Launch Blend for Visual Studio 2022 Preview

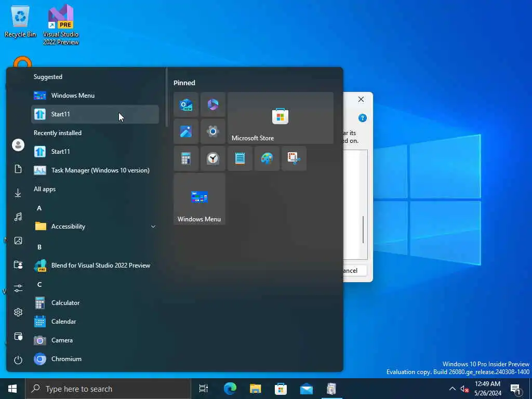pyautogui.click(x=95, y=265)
